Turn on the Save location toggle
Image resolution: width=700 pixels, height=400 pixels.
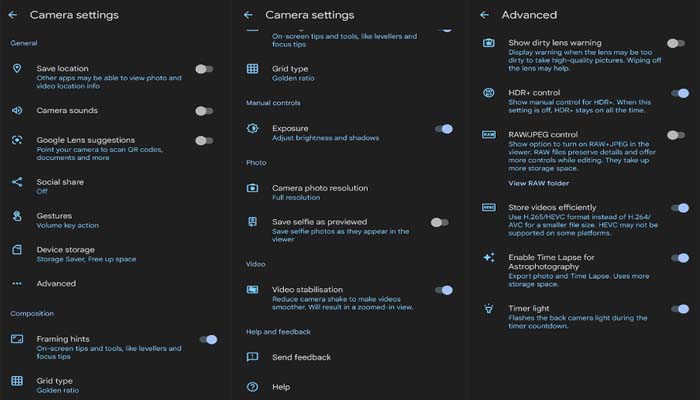(204, 69)
